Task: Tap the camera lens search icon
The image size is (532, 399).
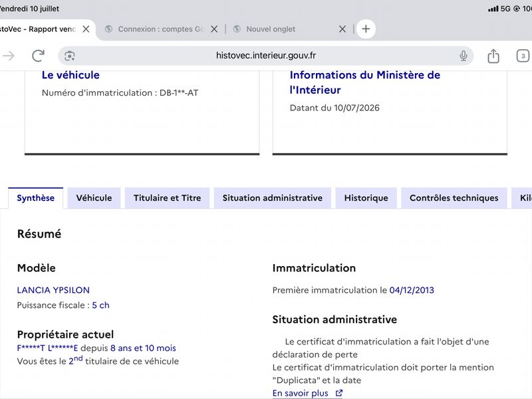Action: 70,56
